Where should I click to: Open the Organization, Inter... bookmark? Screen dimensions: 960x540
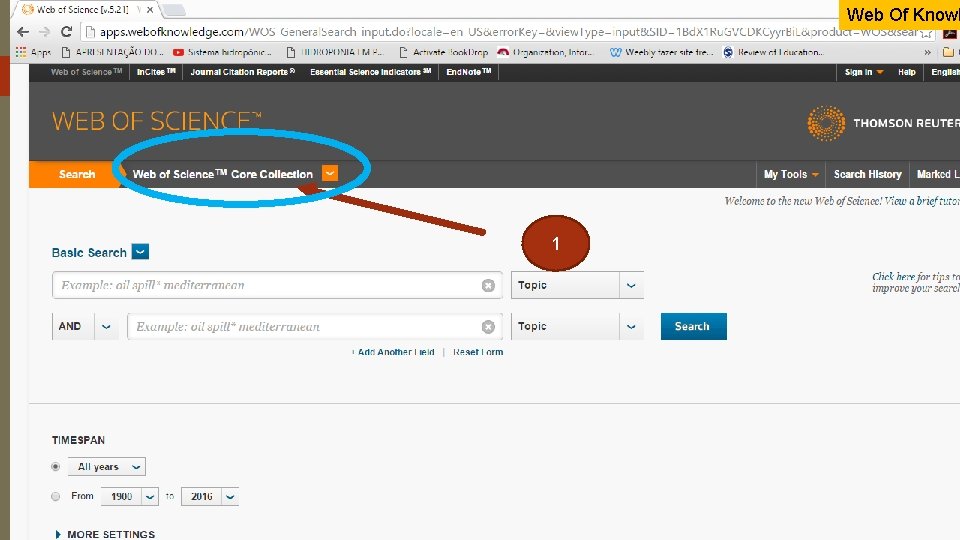click(546, 53)
